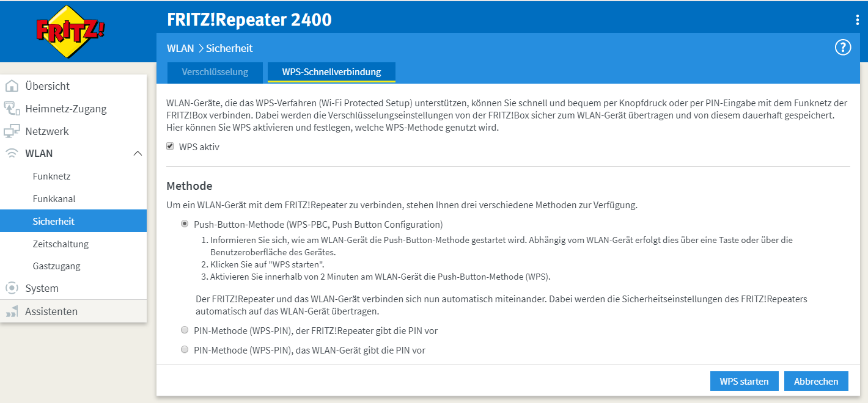Screen dimensions: 868x403
Task: Click the System gear icon
Action: pos(12,288)
